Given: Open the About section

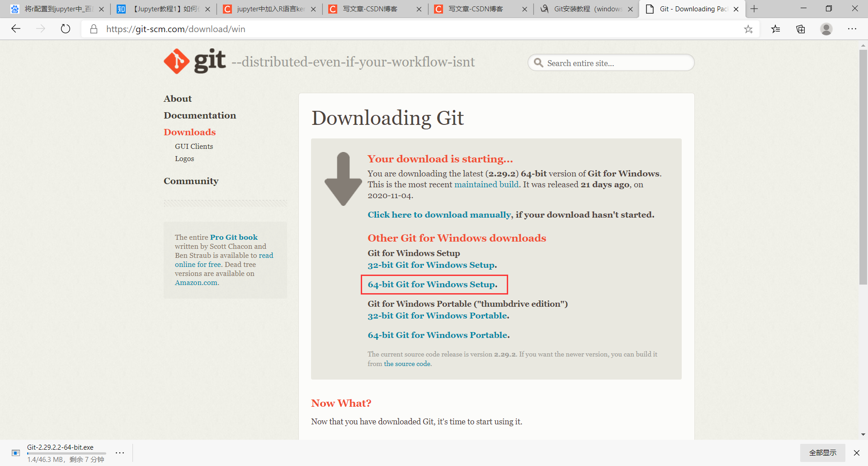Looking at the screenshot, I should 178,99.
